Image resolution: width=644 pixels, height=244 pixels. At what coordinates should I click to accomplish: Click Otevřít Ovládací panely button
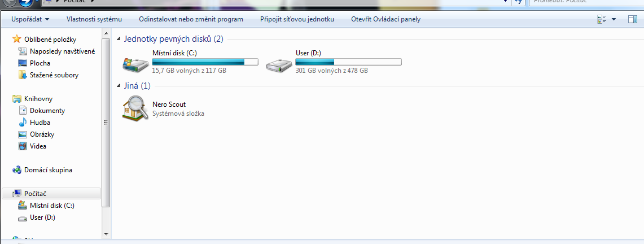point(385,19)
